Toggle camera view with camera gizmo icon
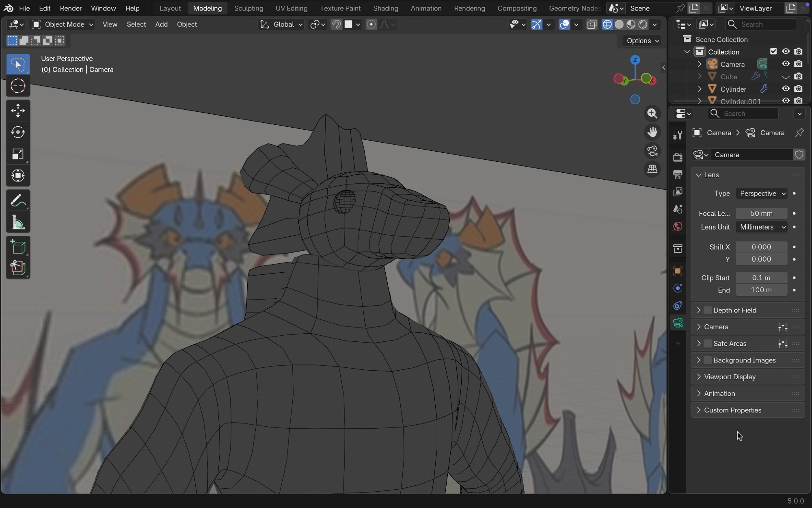Viewport: 812px width, 508px height. [x=652, y=151]
